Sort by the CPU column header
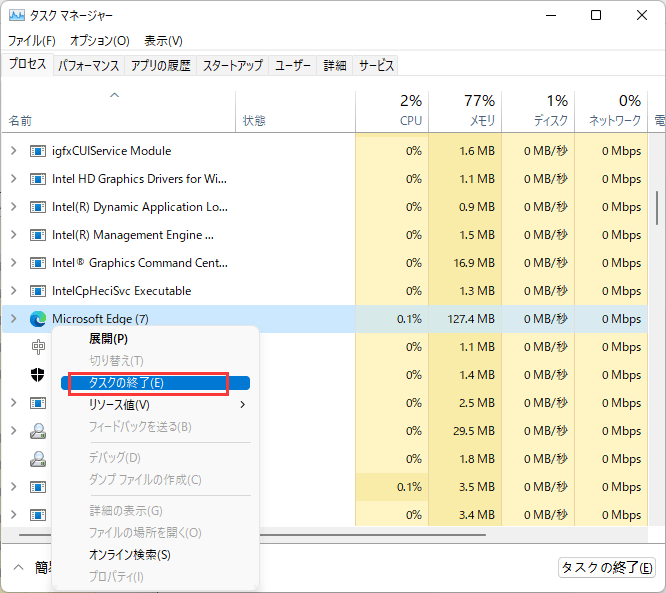This screenshot has width=666, height=593. (x=392, y=111)
